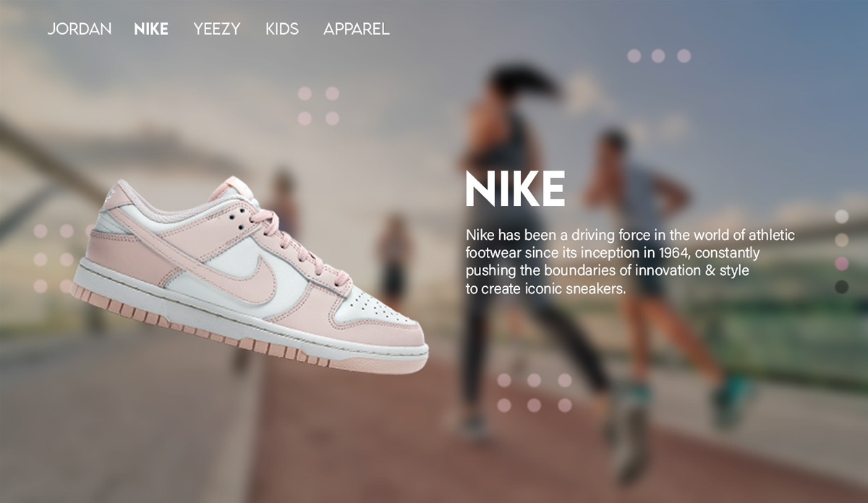Click lower-right dot of four-dot cluster above sneaker
Screen dimensions: 868x503
[x=332, y=118]
